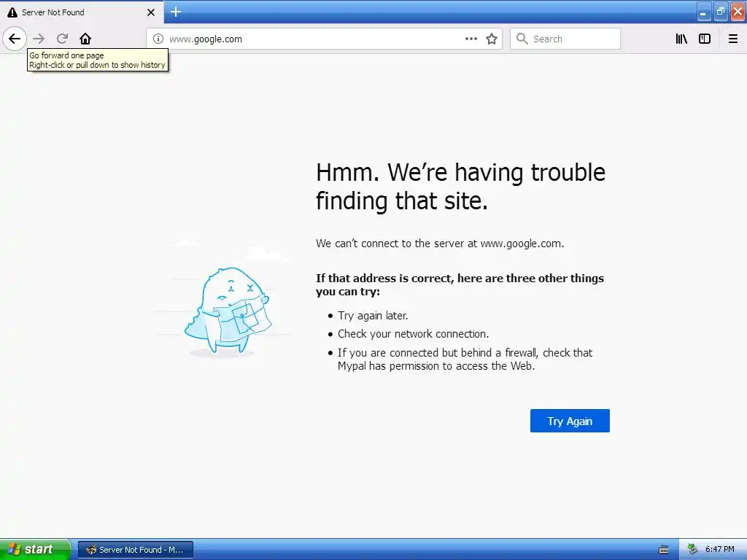Select the Server Not Found tab
The height and width of the screenshot is (560, 747).
coord(82,12)
